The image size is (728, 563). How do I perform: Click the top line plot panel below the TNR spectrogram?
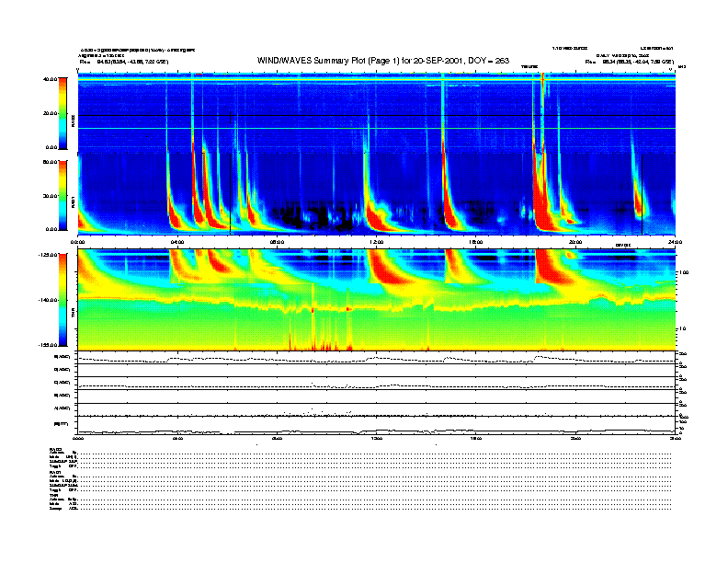click(x=376, y=357)
